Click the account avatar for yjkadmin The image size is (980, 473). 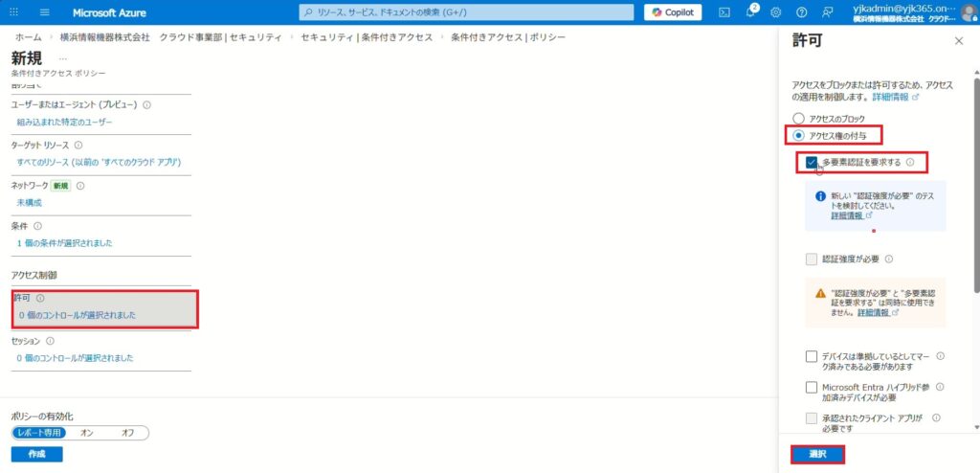[x=969, y=12]
